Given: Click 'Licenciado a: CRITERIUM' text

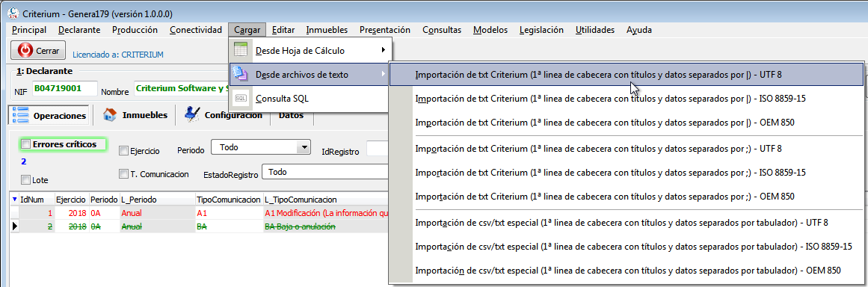Looking at the screenshot, I should point(118,55).
